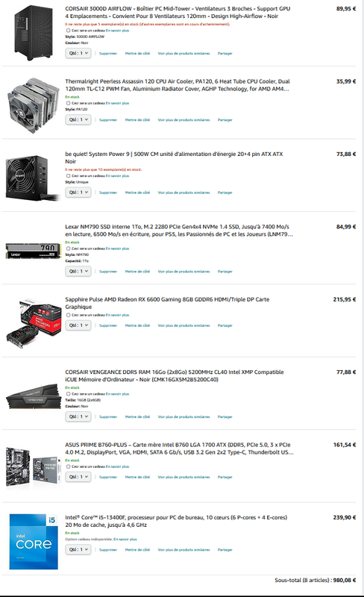
Task: Open quantity dropdown for Sapphire Pulse RX 6600
Action: [78, 325]
